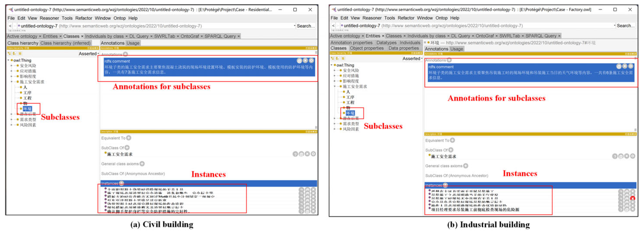This screenshot has width=644, height=232.
Task: Collapse owl:Thing node in Residential window
Action: [8, 60]
